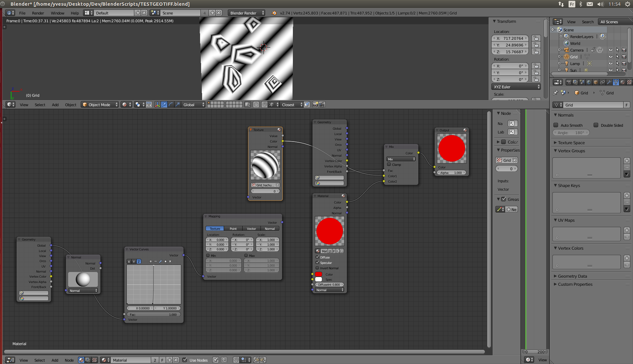Open the Closest snap target dropdown
The image size is (633, 364).
tap(291, 105)
